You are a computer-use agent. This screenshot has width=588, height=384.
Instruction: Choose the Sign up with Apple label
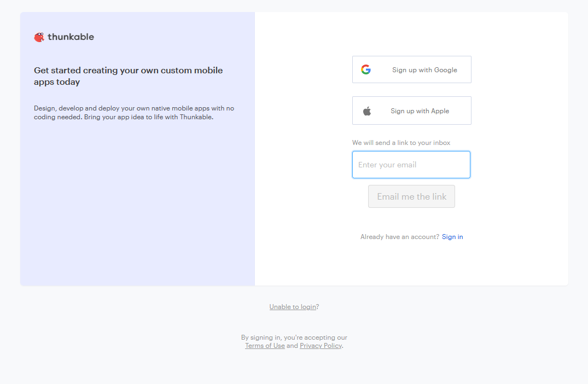(420, 111)
